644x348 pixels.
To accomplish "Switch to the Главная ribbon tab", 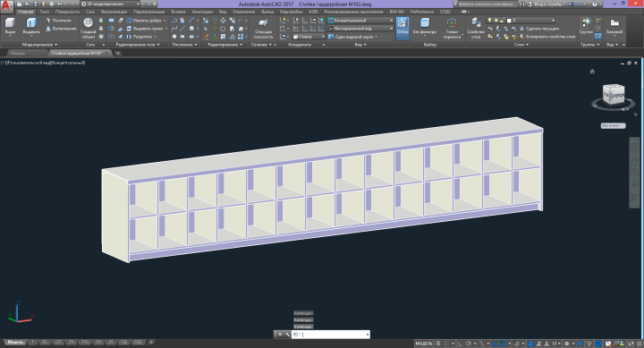I will (x=25, y=12).
